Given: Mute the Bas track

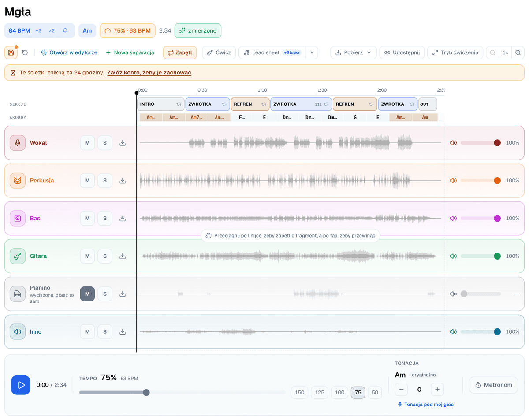Looking at the screenshot, I should click(x=87, y=218).
